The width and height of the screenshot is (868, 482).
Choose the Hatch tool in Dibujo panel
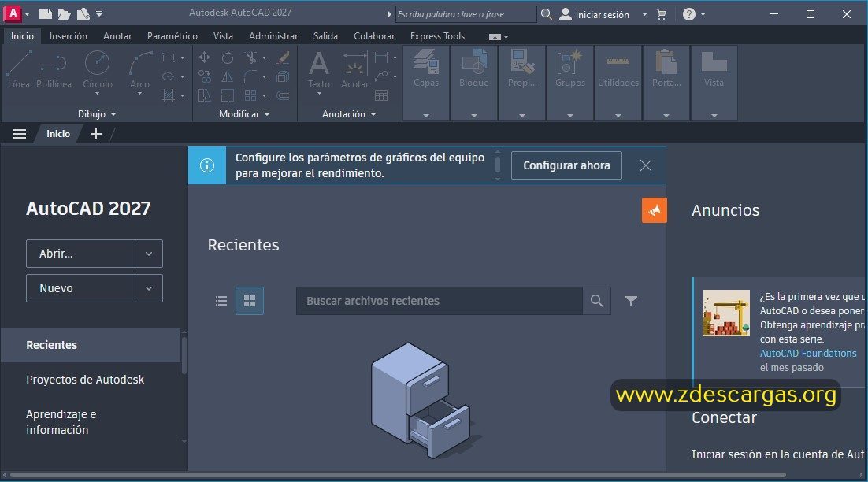pyautogui.click(x=169, y=95)
